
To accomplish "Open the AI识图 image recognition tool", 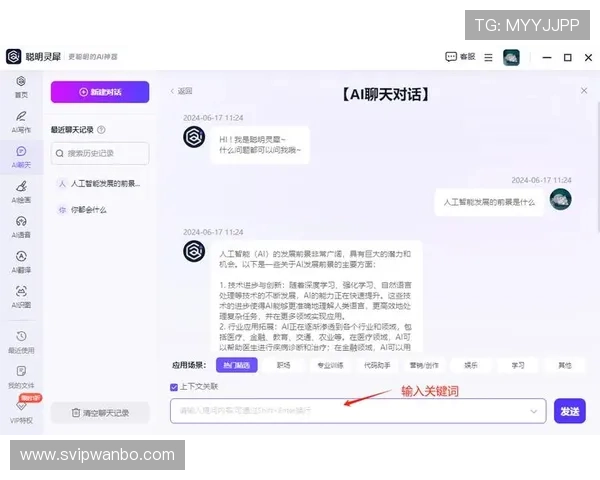I will [x=21, y=297].
